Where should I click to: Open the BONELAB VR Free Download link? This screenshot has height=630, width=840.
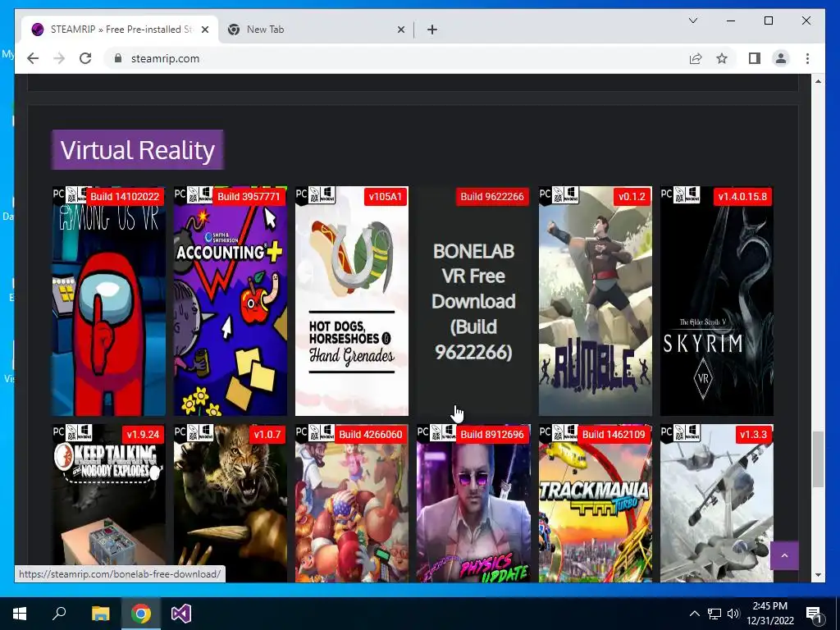473,302
